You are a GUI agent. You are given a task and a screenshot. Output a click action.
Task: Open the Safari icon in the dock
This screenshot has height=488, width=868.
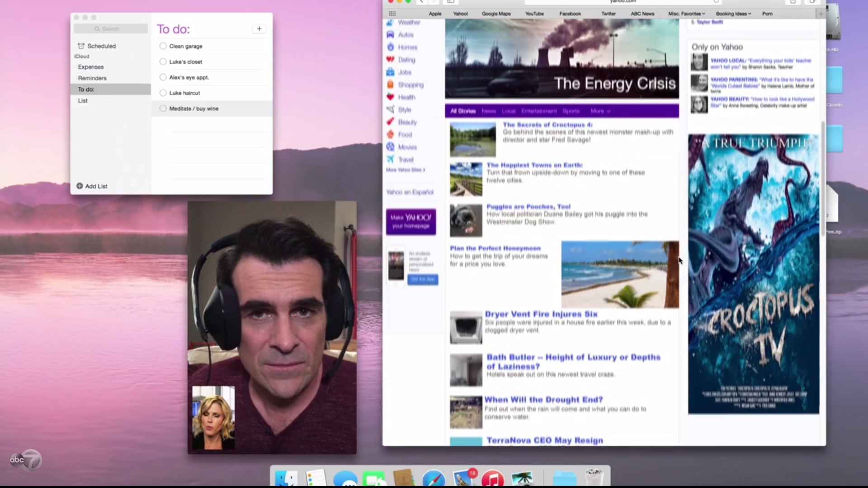click(x=434, y=479)
